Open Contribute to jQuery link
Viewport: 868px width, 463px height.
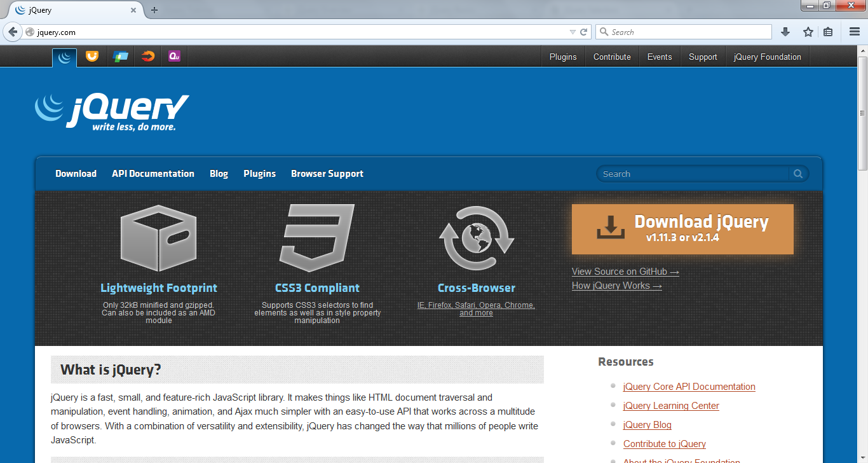click(665, 444)
